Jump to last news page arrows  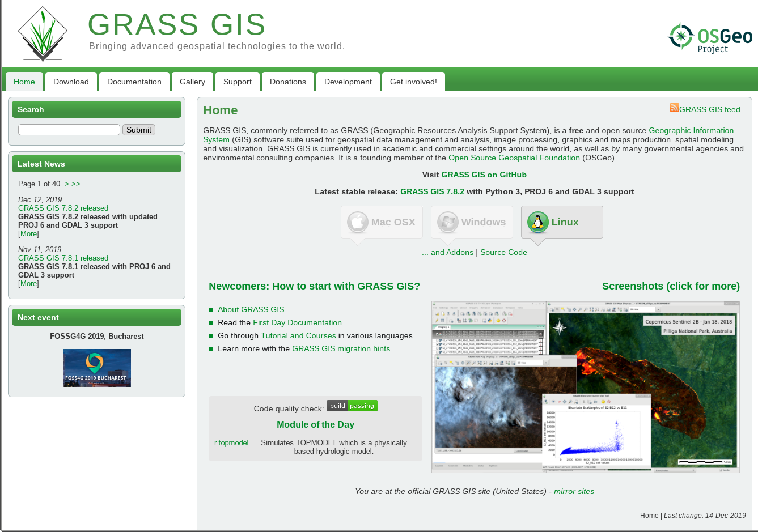76,184
